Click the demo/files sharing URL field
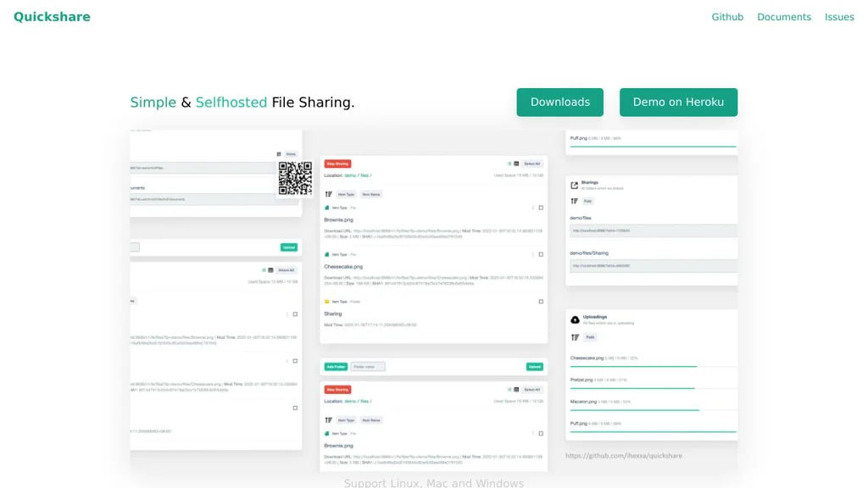The width and height of the screenshot is (868, 488). 654,230
